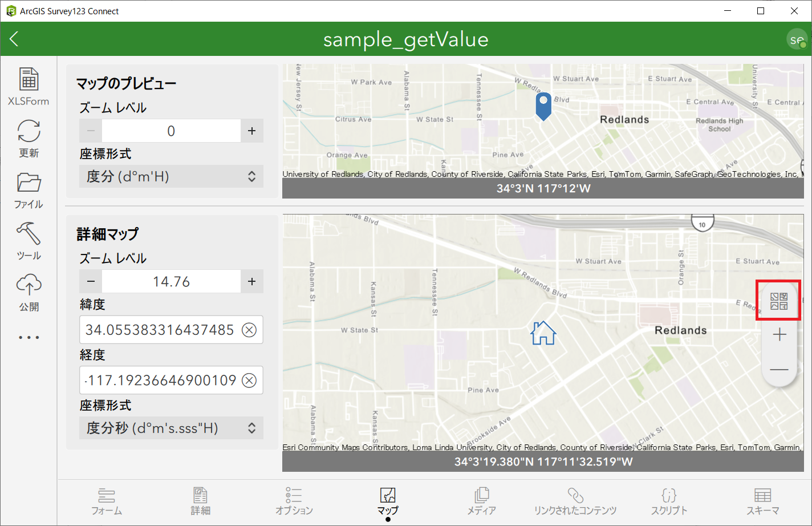Click the Interstate 10 shield on detail map

pyautogui.click(x=702, y=223)
